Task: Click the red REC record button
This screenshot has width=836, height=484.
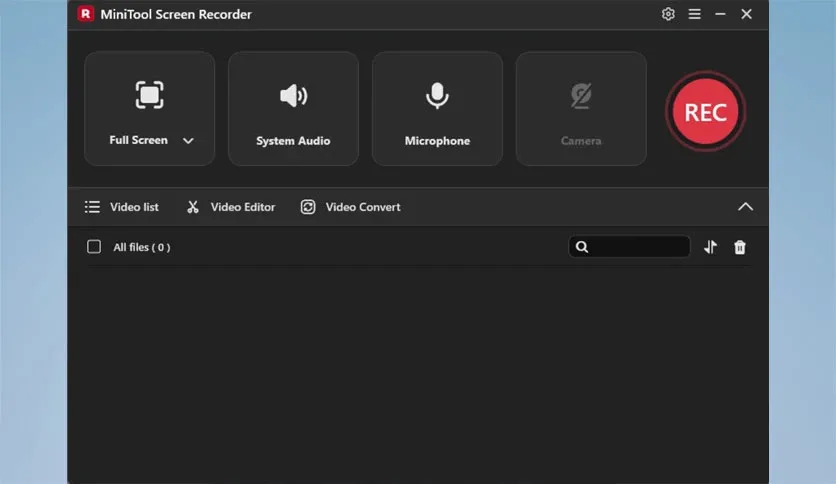Action: pos(705,111)
